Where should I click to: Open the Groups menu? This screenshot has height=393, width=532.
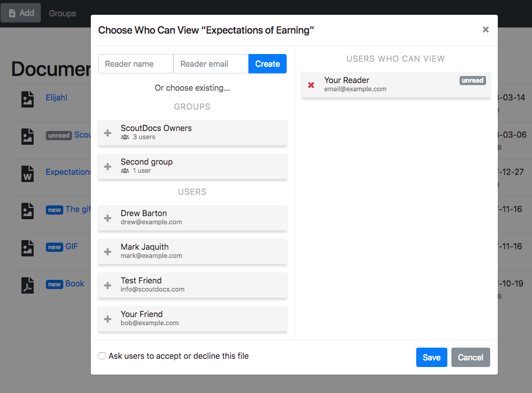coord(62,13)
